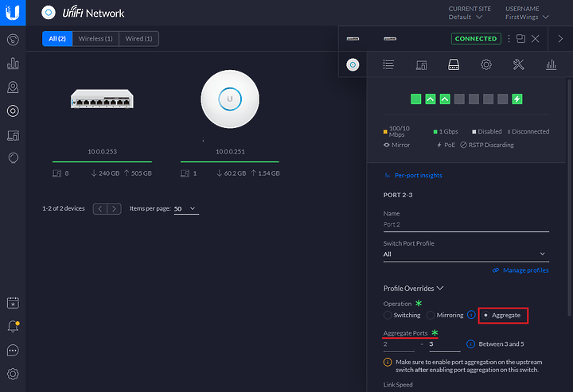Go to next page of devices

[x=114, y=209]
